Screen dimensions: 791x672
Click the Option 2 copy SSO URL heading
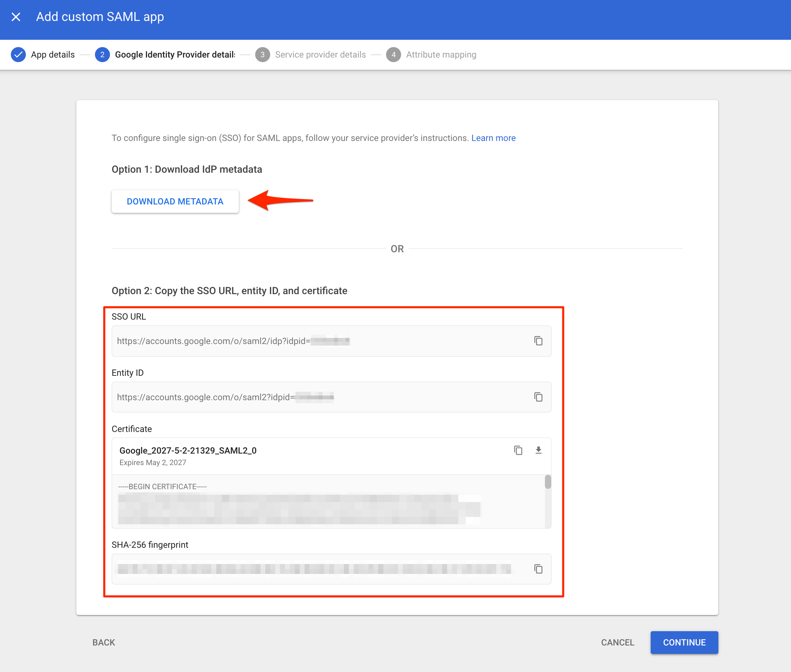(x=229, y=291)
